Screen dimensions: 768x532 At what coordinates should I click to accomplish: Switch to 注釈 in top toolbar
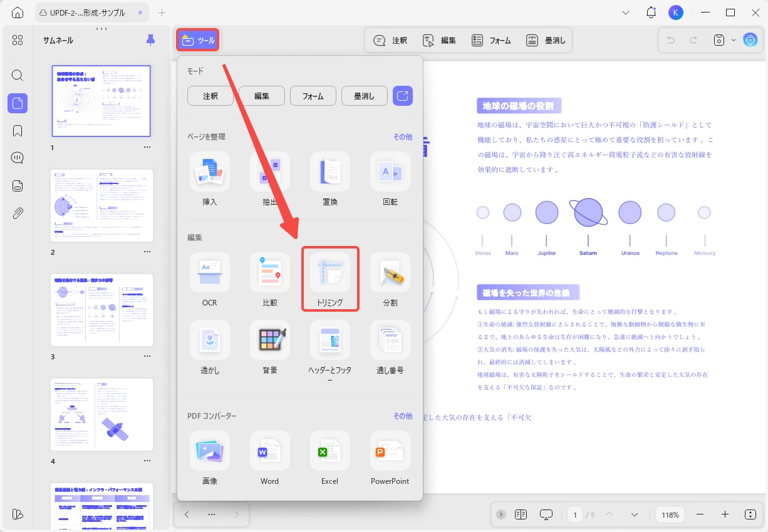(x=390, y=40)
